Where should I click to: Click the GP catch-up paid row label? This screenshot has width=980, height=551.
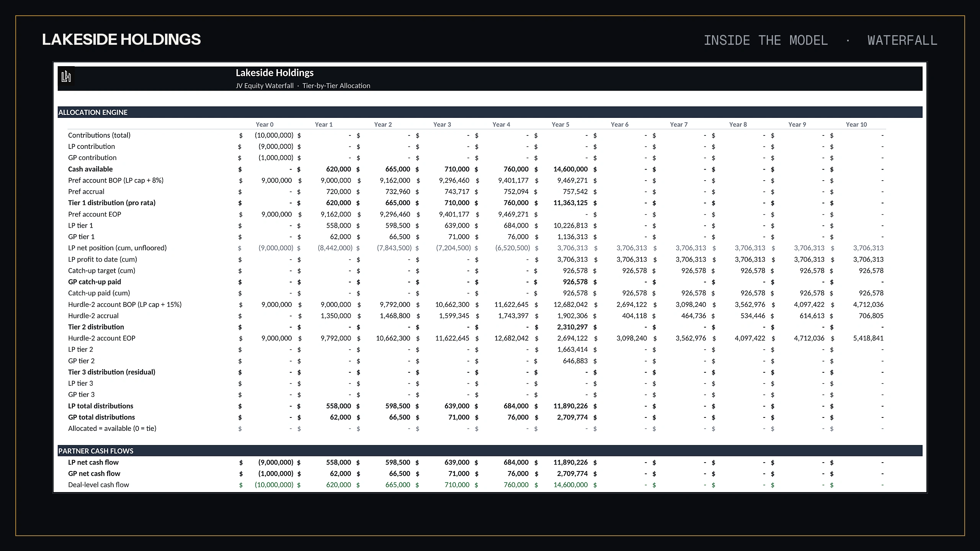[x=95, y=282]
